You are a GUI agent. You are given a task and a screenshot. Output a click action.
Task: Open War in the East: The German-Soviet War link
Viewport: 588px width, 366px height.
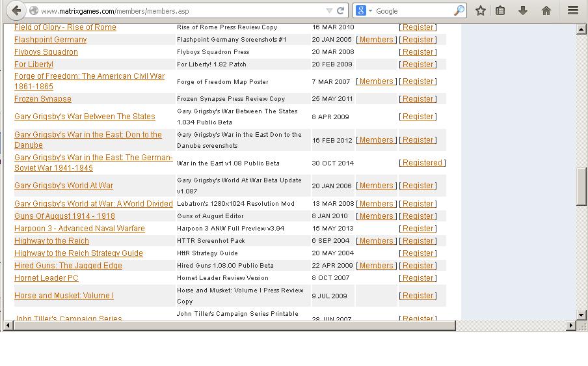click(x=94, y=163)
